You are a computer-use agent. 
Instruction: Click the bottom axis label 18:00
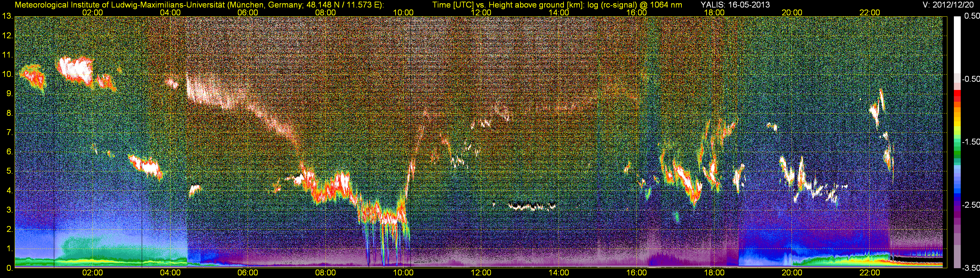point(714,273)
